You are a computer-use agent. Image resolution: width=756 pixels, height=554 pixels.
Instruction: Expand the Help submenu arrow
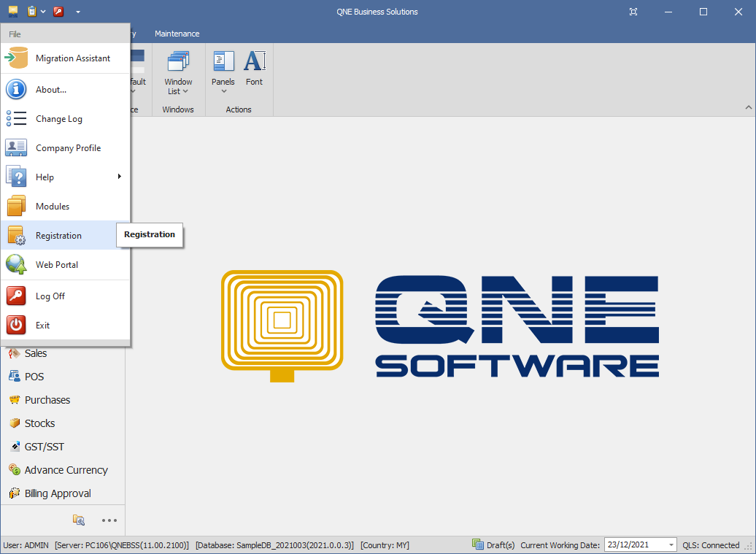[119, 177]
